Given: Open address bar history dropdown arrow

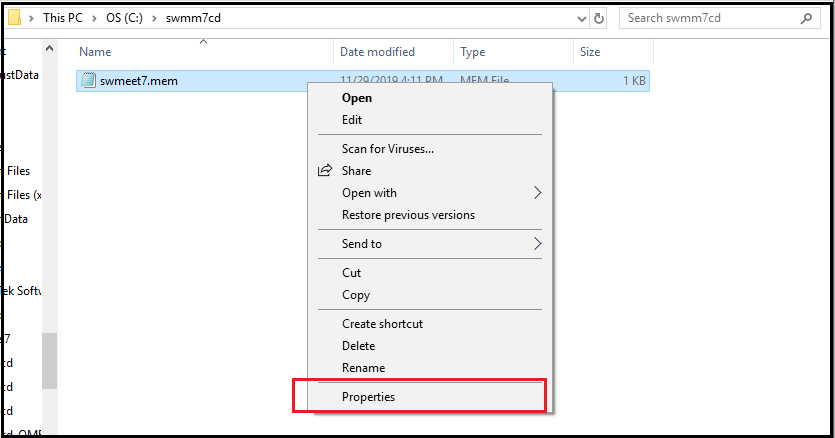Looking at the screenshot, I should 582,19.
